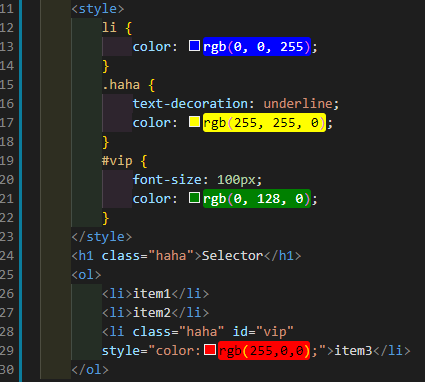Click the item1 list text
Viewport: 425px width, 382px height.
tap(152, 294)
